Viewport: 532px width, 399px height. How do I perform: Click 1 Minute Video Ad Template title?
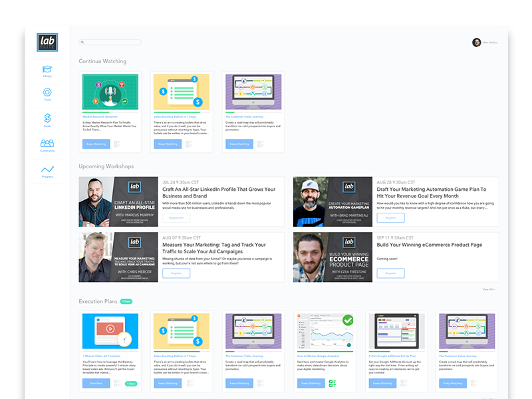click(102, 356)
